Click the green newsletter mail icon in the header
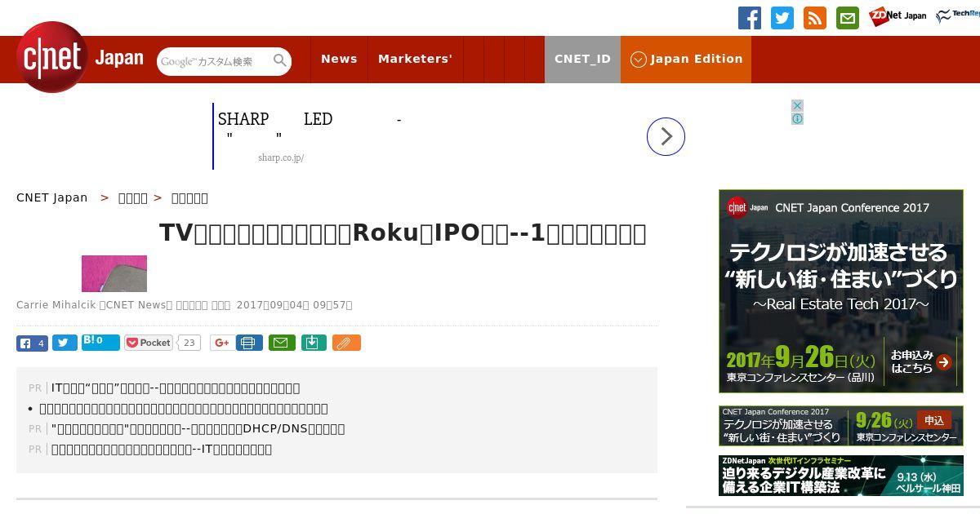Screen dimensions: 980x514 click(x=848, y=18)
